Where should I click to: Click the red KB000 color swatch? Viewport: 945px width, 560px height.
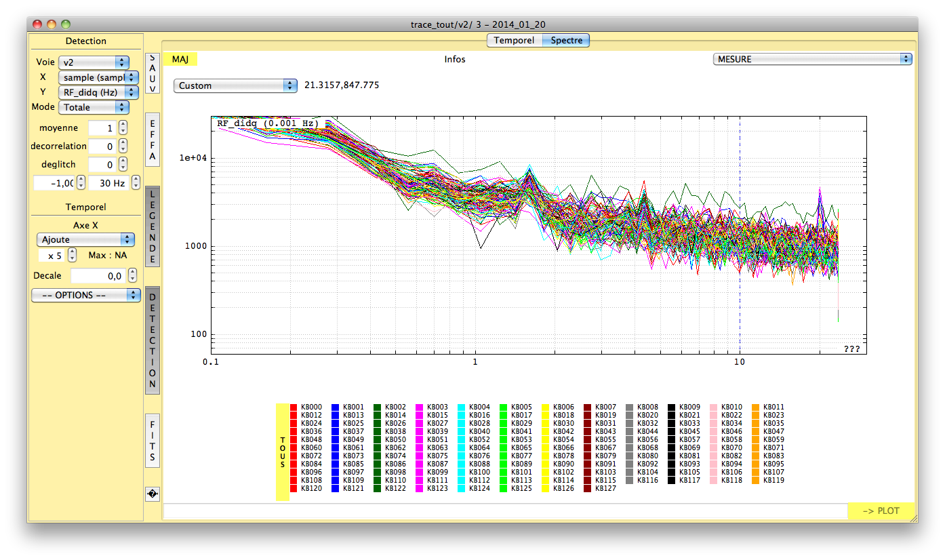294,407
